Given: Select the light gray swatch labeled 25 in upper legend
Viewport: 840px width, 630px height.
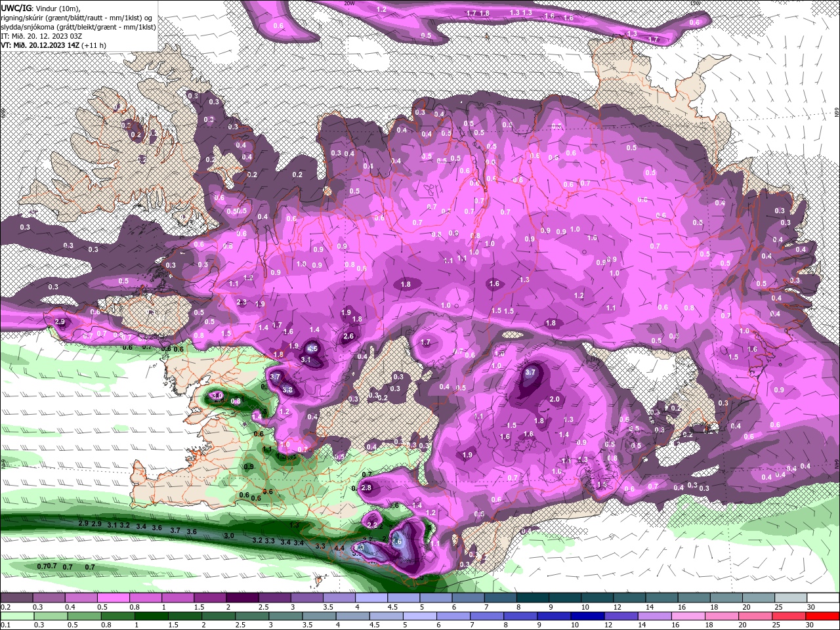Looking at the screenshot, I should pyautogui.click(x=791, y=598).
